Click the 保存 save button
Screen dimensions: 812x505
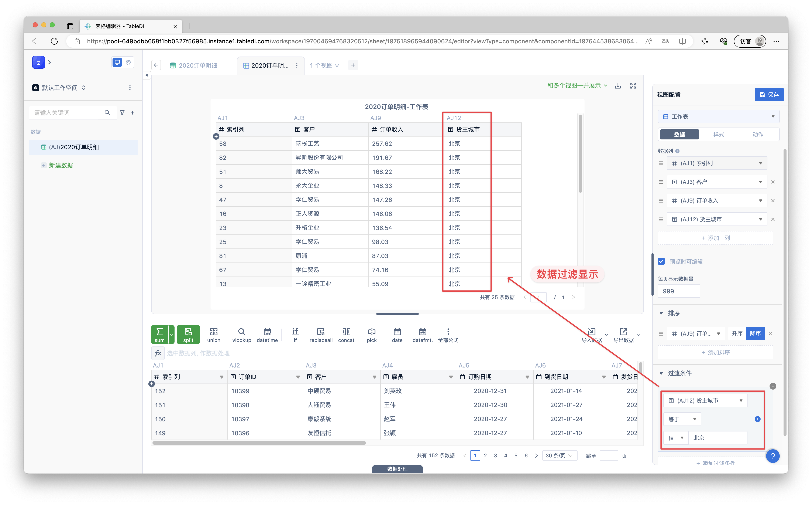[769, 95]
